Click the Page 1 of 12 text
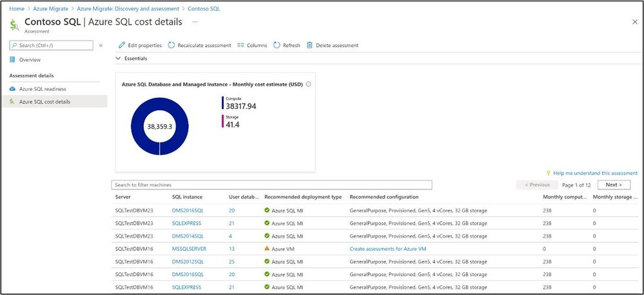This screenshot has height=295, width=644. (576, 185)
